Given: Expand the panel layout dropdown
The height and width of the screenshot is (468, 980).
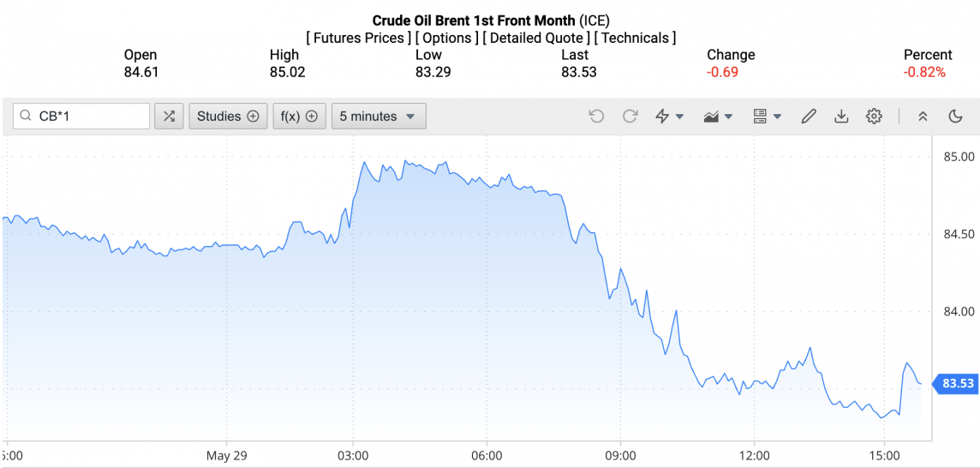Looking at the screenshot, I should [x=767, y=117].
